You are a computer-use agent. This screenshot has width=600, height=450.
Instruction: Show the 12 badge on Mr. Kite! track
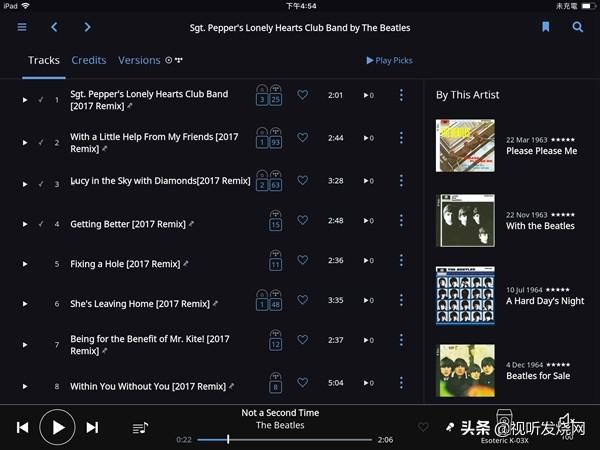(276, 340)
